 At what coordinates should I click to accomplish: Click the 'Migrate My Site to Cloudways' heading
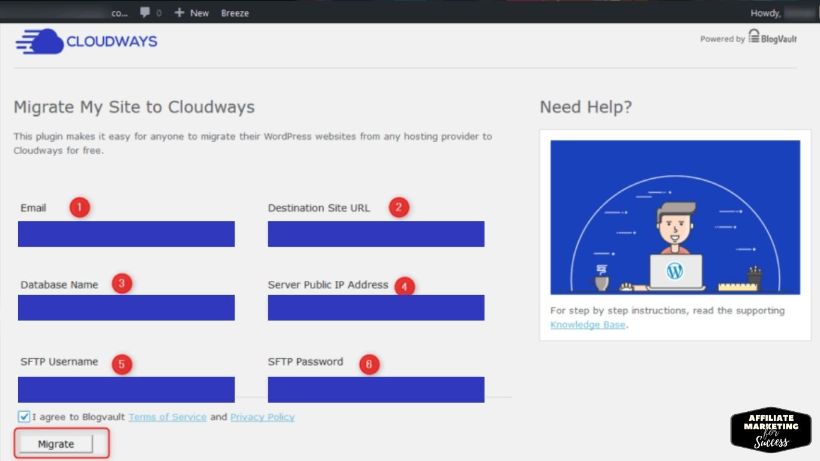coord(134,107)
